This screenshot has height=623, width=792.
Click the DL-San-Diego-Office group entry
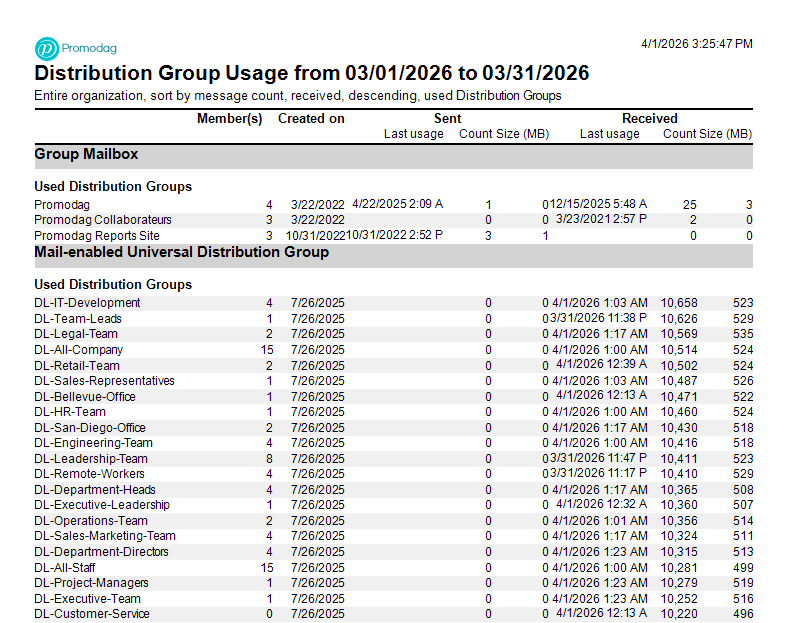click(x=89, y=427)
